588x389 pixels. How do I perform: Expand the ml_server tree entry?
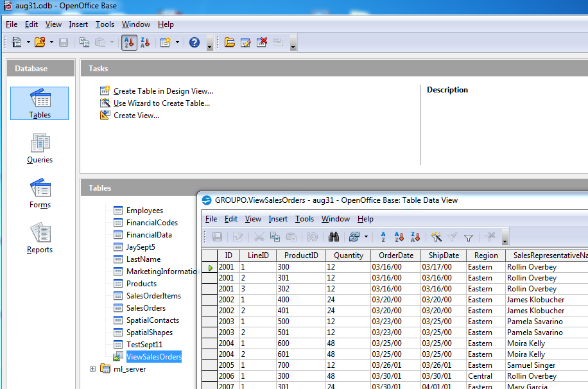pyautogui.click(x=92, y=369)
